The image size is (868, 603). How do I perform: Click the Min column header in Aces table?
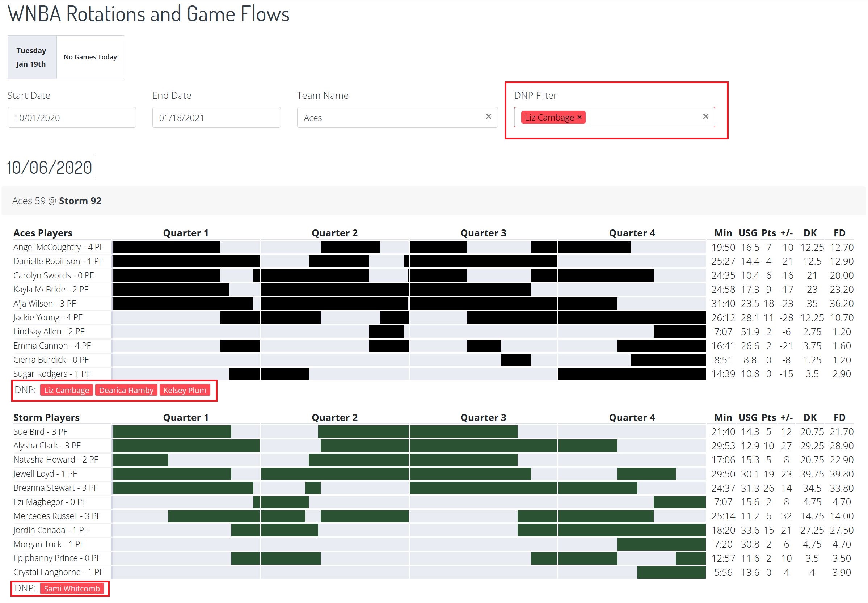pyautogui.click(x=723, y=233)
